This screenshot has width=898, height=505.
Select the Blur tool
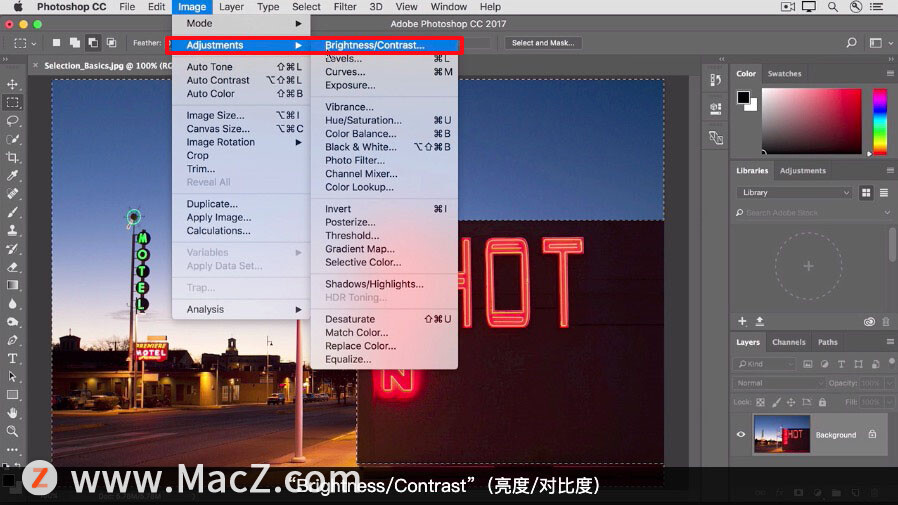pyautogui.click(x=12, y=303)
